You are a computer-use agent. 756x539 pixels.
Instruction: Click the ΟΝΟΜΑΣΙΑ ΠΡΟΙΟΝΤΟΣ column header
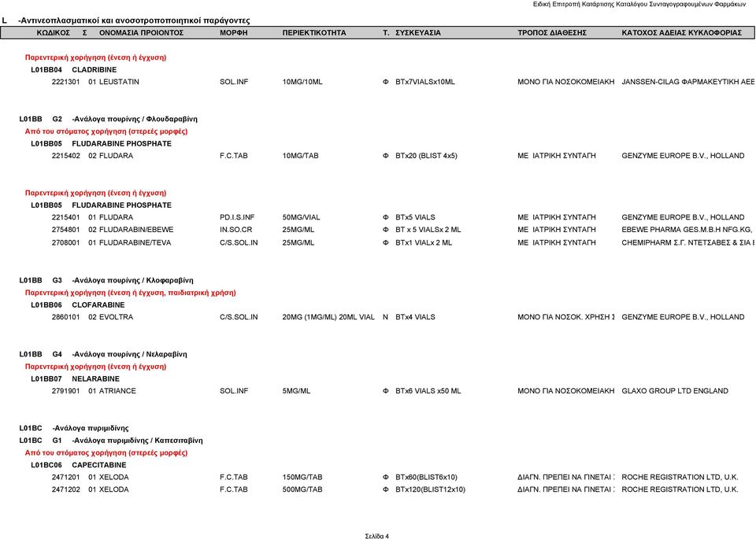141,33
